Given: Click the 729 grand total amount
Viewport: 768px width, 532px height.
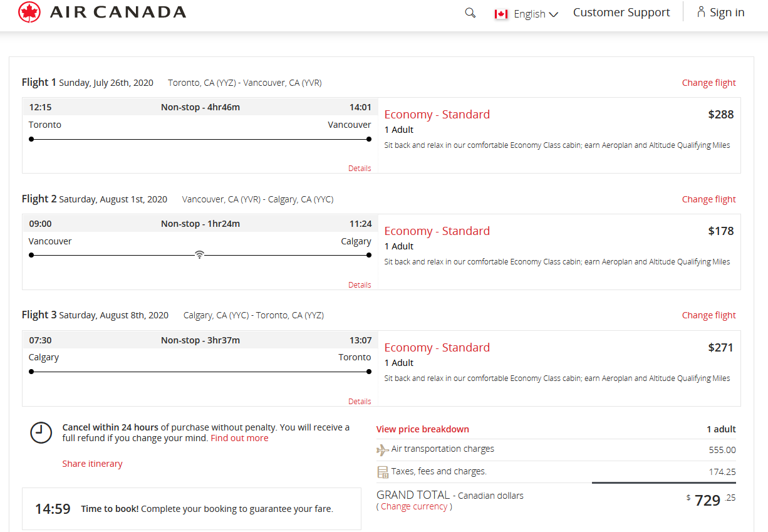Looking at the screenshot, I should [707, 500].
